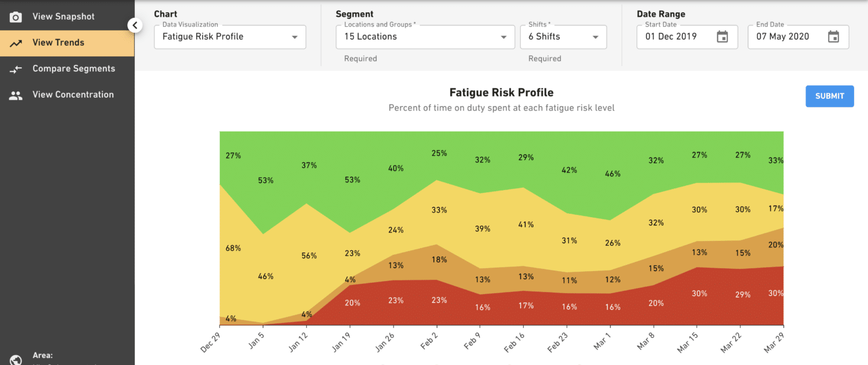Viewport: 868px width, 365px height.
Task: Click the Compare Segments swap icon
Action: [x=15, y=68]
